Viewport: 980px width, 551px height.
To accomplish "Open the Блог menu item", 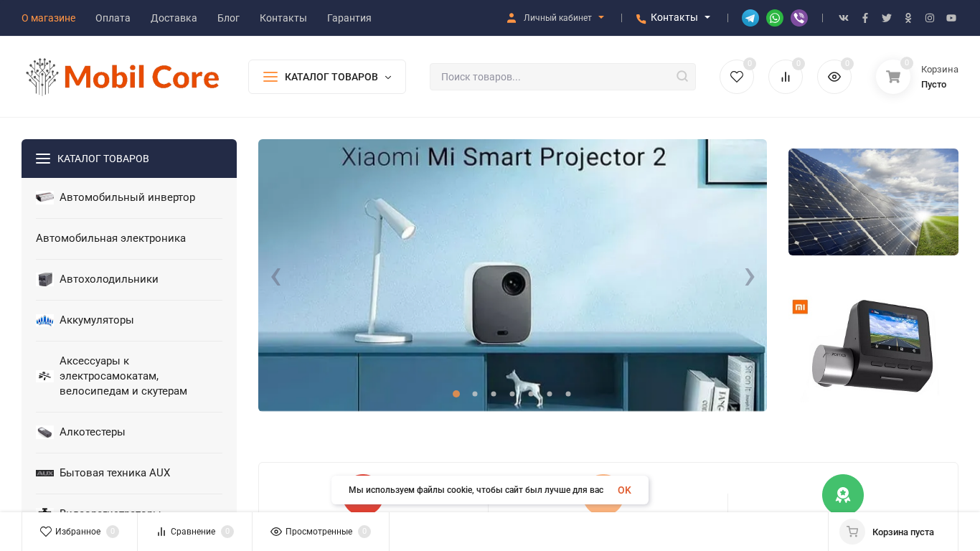I will [228, 18].
